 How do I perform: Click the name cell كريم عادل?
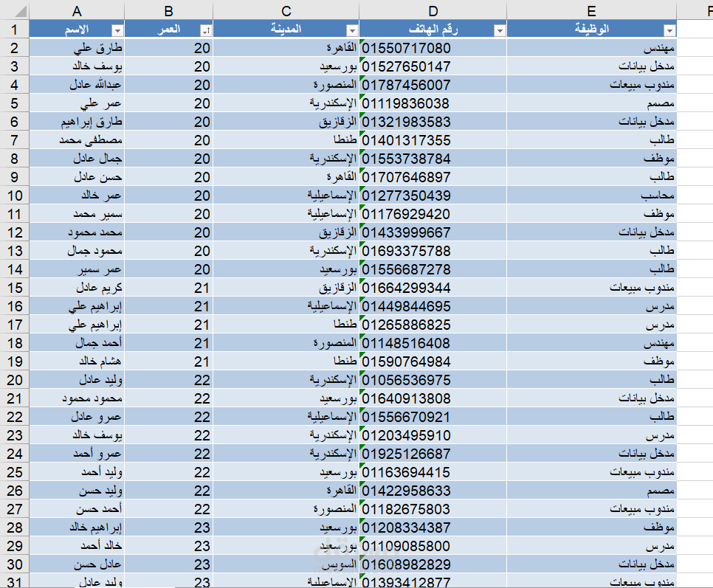(77, 288)
